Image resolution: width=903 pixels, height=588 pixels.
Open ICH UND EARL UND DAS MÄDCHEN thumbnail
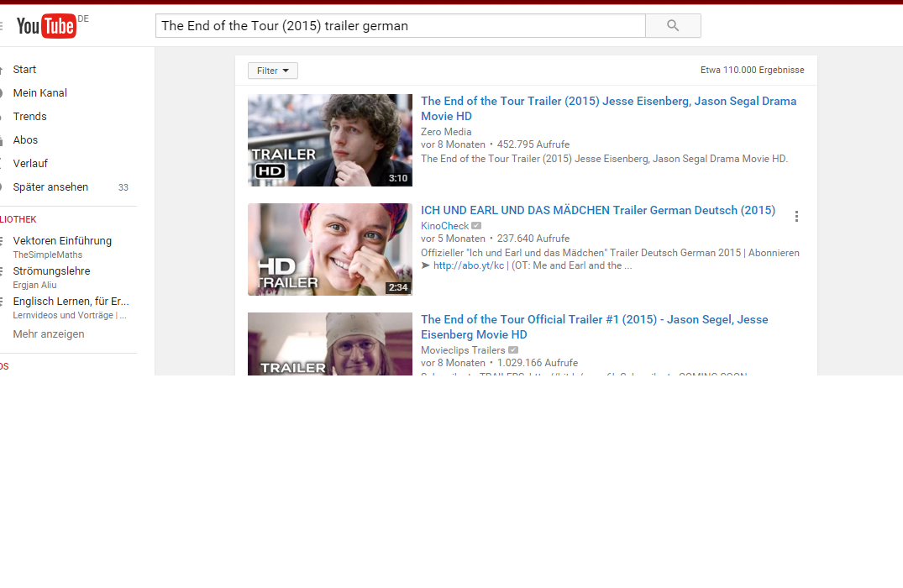[x=330, y=249]
